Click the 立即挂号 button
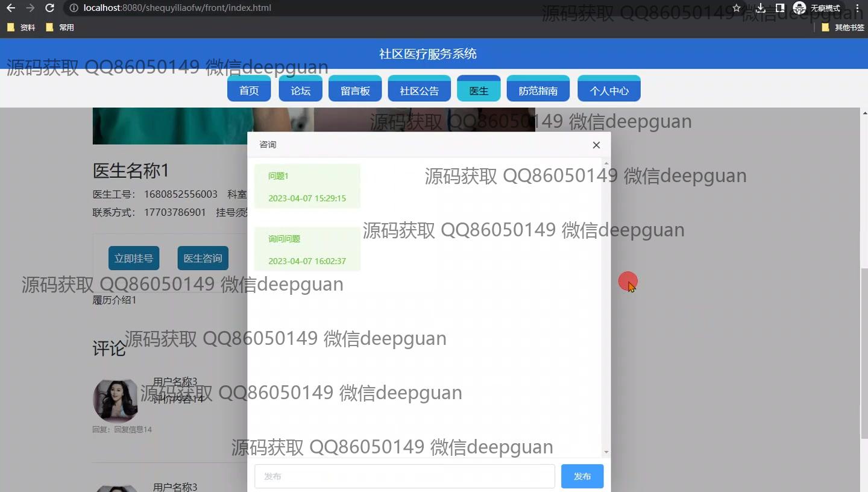868x492 pixels. coord(134,258)
